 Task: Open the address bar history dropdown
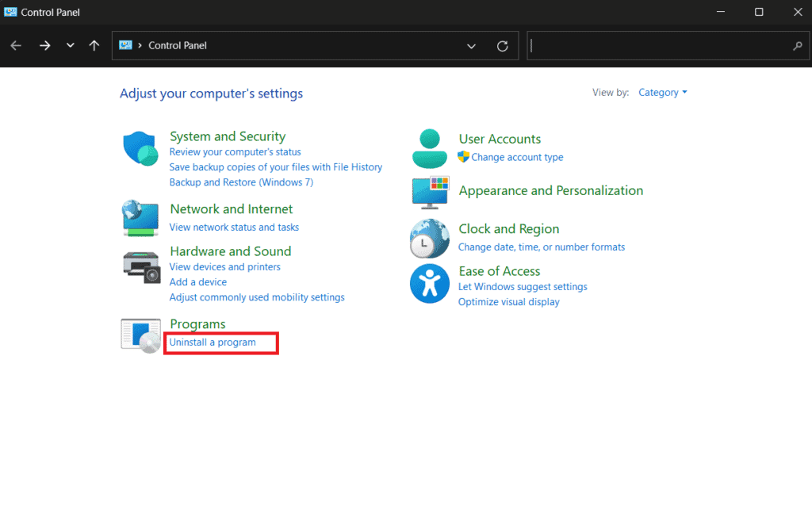pyautogui.click(x=472, y=46)
